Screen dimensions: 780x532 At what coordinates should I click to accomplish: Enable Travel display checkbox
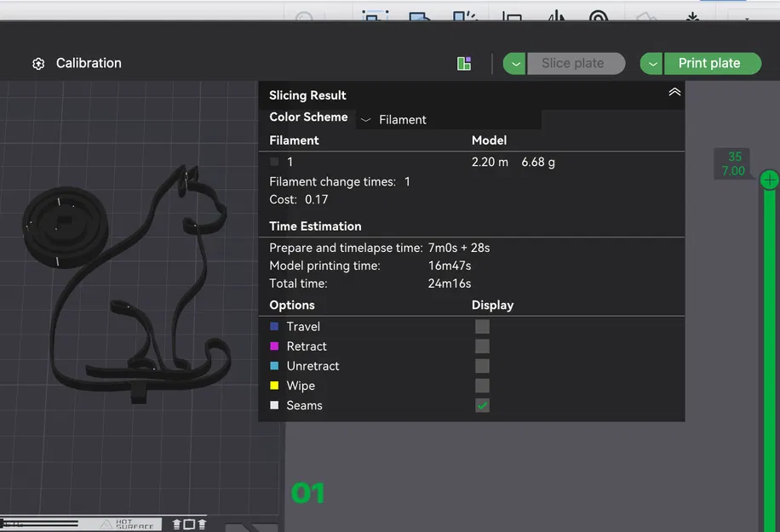pos(482,327)
